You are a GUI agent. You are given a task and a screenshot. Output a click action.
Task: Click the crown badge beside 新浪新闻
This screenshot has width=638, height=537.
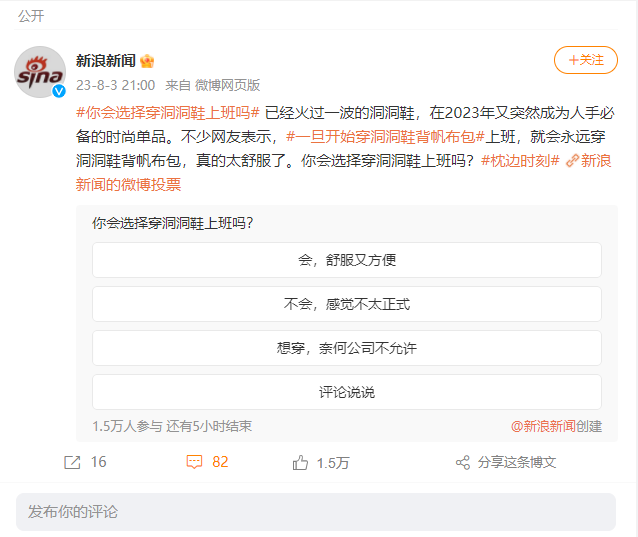pyautogui.click(x=147, y=61)
